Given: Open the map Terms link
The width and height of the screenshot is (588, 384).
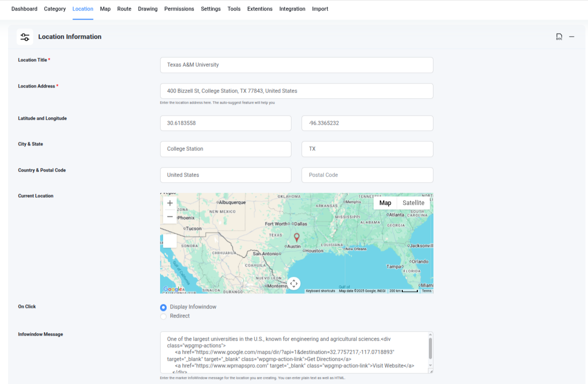Looking at the screenshot, I should (x=426, y=290).
